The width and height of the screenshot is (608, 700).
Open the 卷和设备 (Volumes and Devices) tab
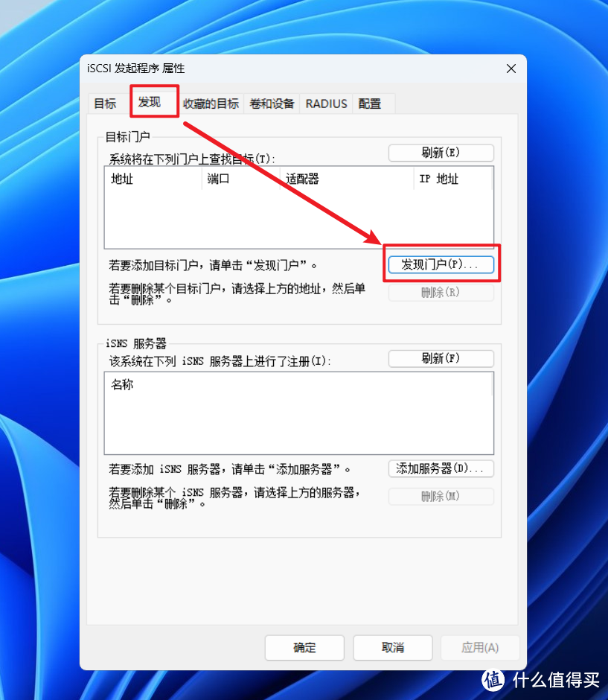point(271,104)
